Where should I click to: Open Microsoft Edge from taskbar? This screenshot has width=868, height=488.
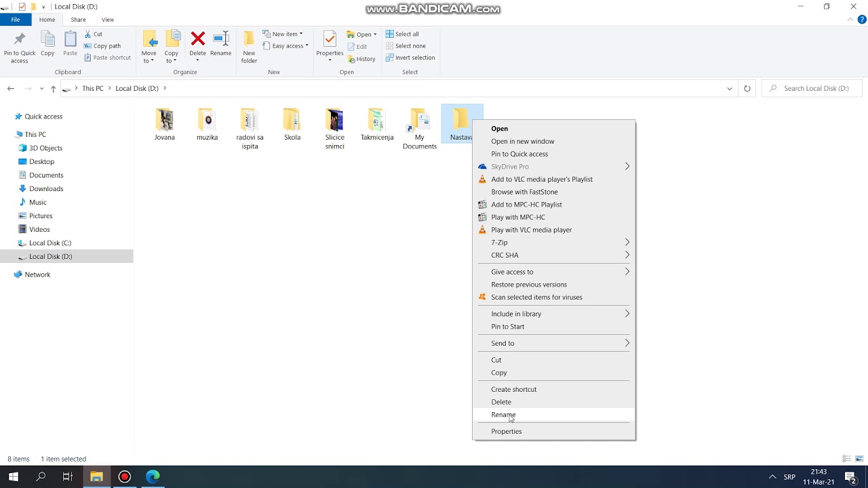153,476
